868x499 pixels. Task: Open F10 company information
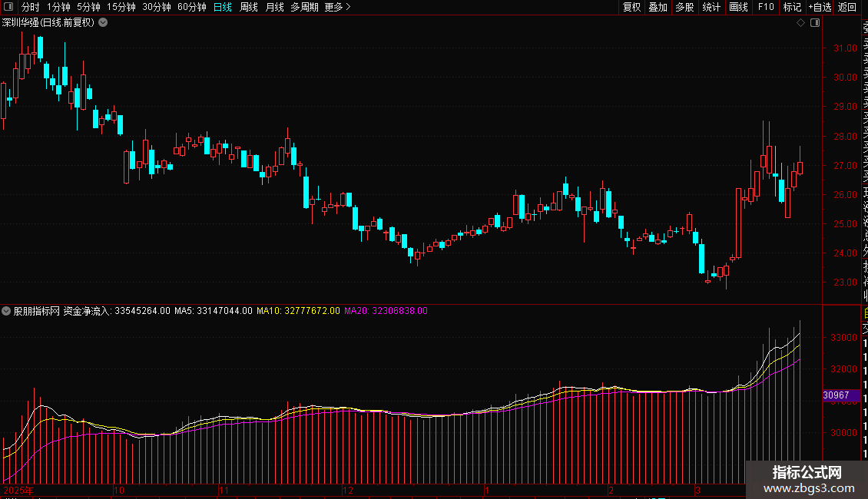click(x=766, y=7)
